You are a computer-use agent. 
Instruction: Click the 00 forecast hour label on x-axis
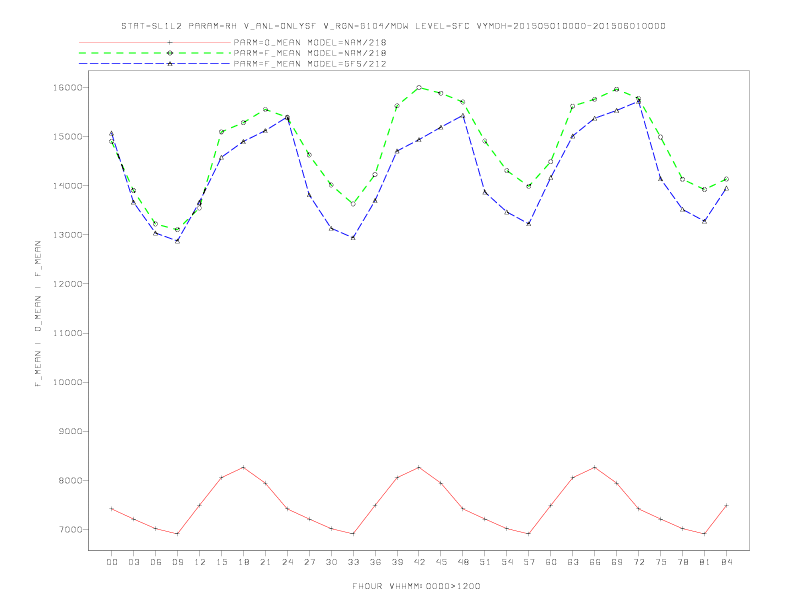tap(112, 562)
